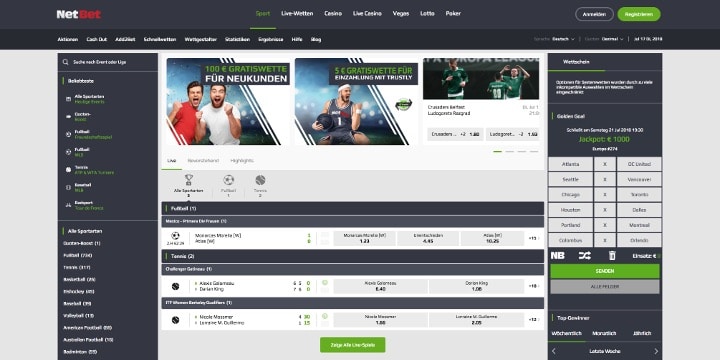Switch to the Highlights tab
Viewport: 720px width, 360px height.
click(x=242, y=161)
